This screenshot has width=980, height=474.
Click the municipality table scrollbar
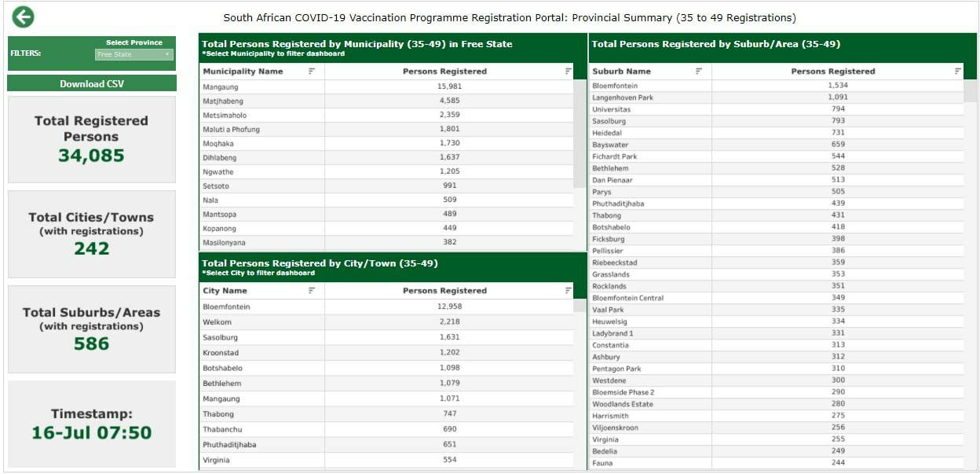[580, 134]
